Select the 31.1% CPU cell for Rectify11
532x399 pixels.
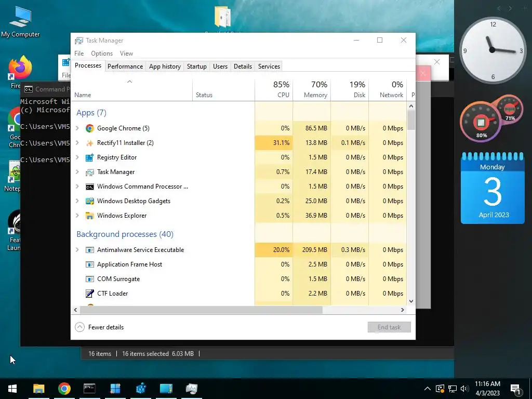click(274, 143)
